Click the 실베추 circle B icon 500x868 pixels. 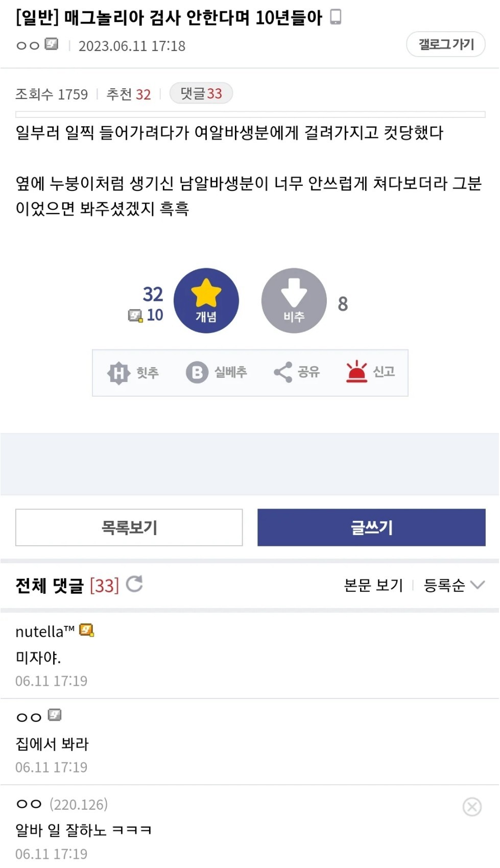[197, 373]
